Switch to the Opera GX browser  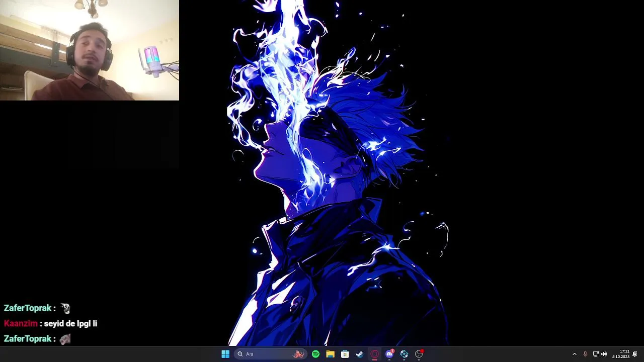click(x=374, y=354)
